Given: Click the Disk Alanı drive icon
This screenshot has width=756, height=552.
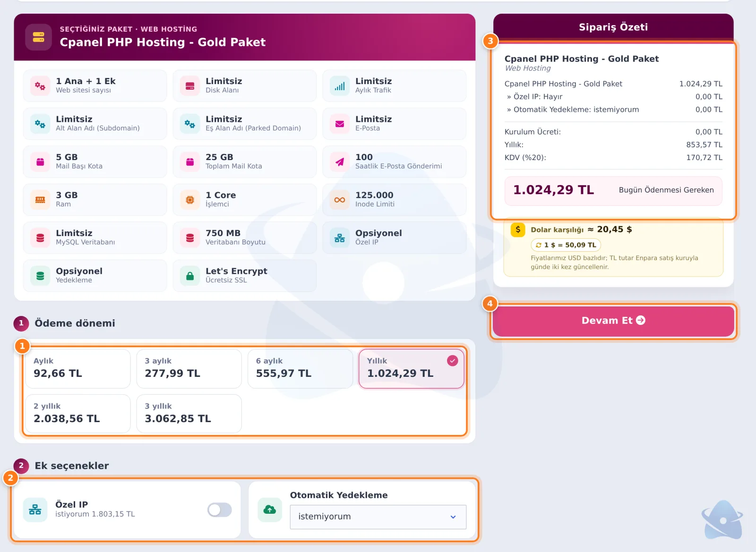Looking at the screenshot, I should [x=190, y=86].
